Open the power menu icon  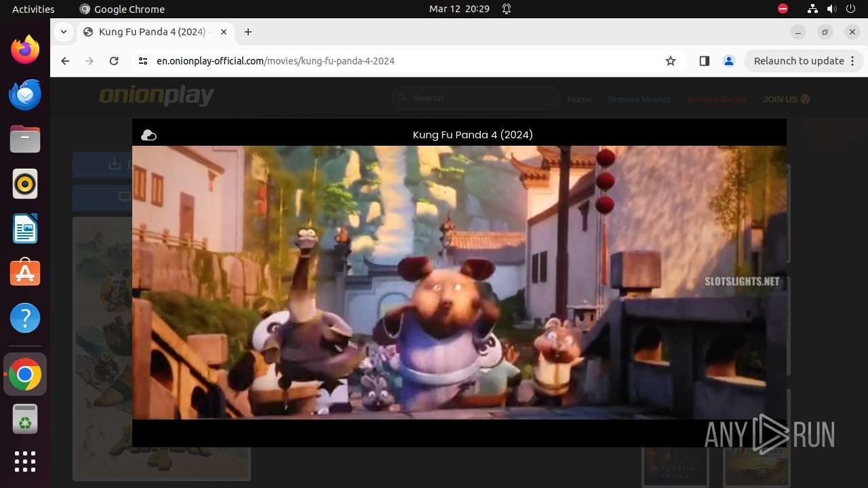(850, 9)
